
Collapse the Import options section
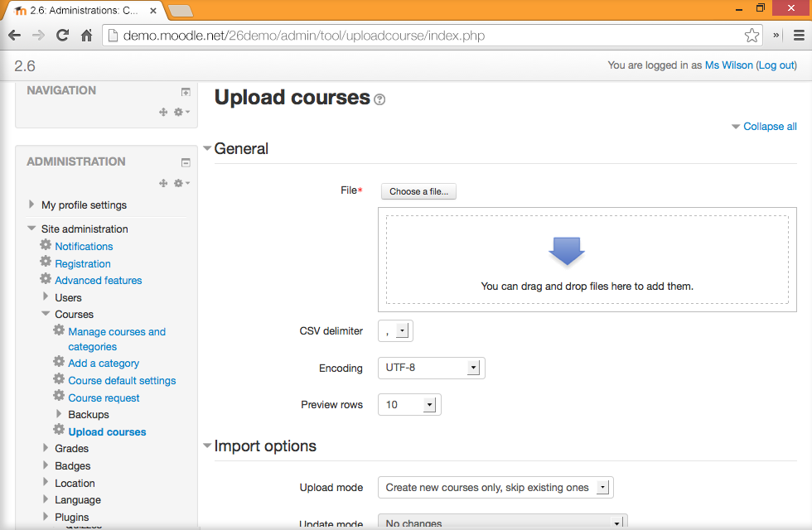tap(264, 446)
